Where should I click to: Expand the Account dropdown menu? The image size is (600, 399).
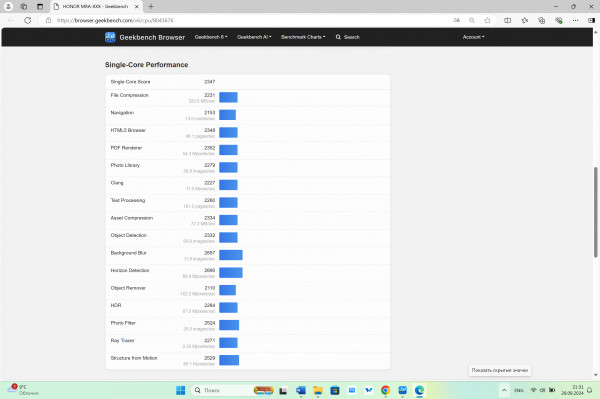473,37
